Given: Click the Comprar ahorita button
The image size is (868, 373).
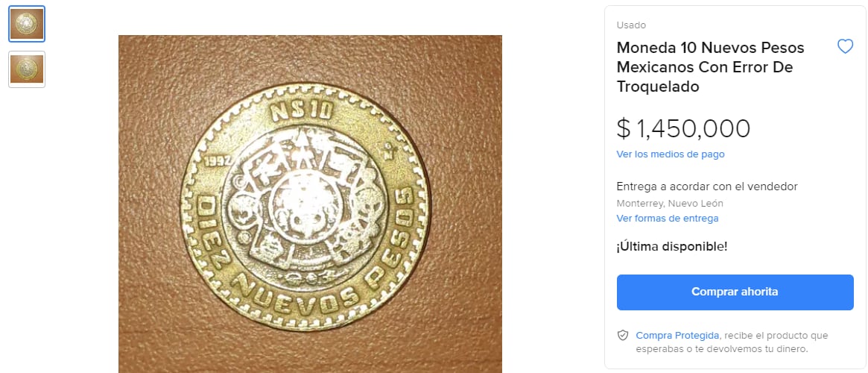Looking at the screenshot, I should tap(735, 292).
